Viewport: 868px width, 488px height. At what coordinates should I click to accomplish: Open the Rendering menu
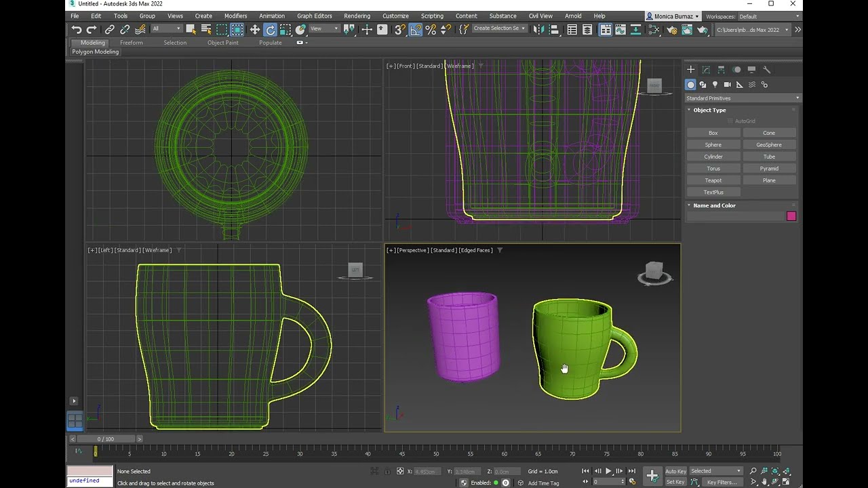[x=357, y=16]
